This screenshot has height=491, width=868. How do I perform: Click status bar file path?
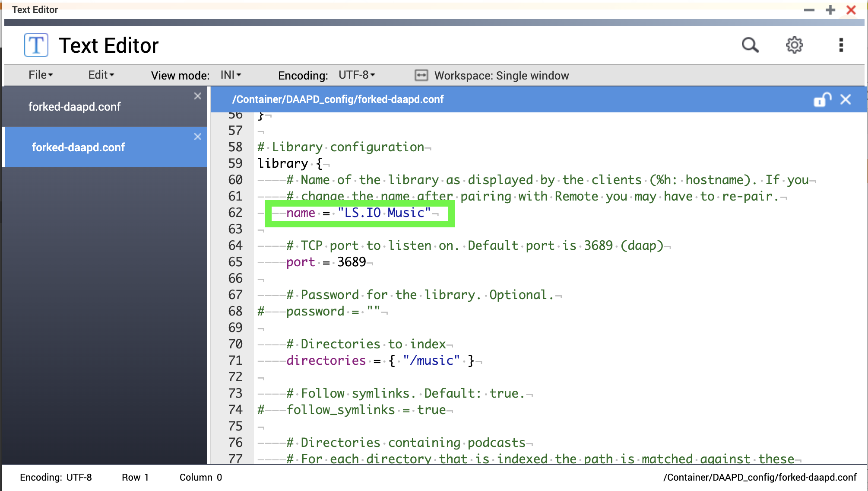[760, 477]
